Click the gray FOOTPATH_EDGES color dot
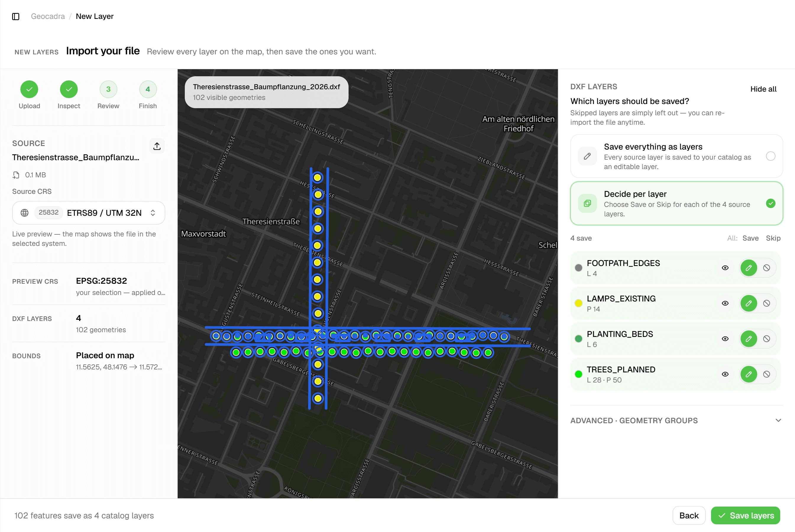 pyautogui.click(x=579, y=268)
